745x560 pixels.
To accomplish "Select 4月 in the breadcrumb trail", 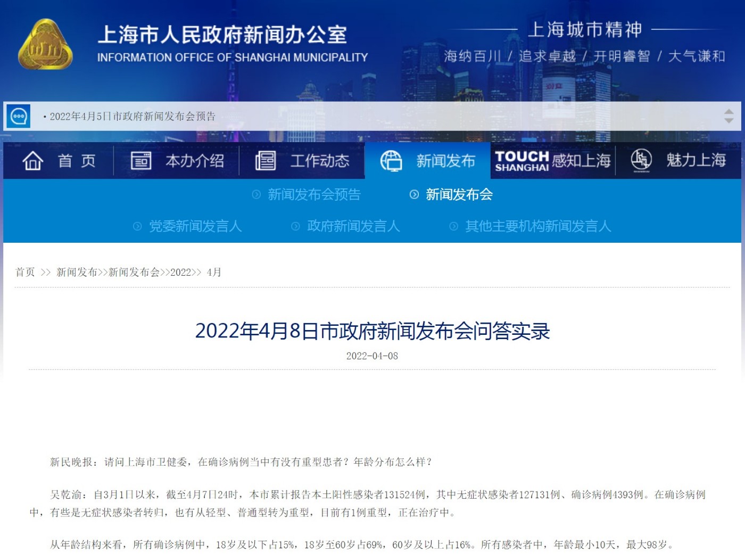I will (x=215, y=272).
